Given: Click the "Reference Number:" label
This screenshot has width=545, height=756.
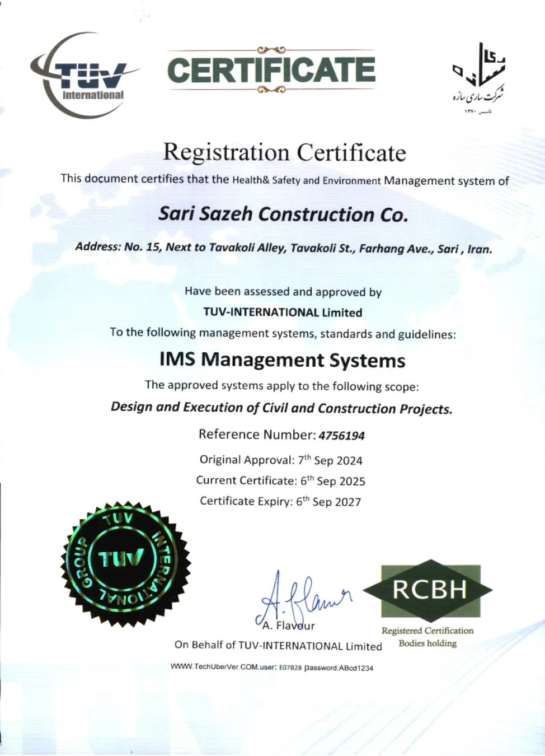Looking at the screenshot, I should click(x=257, y=435).
